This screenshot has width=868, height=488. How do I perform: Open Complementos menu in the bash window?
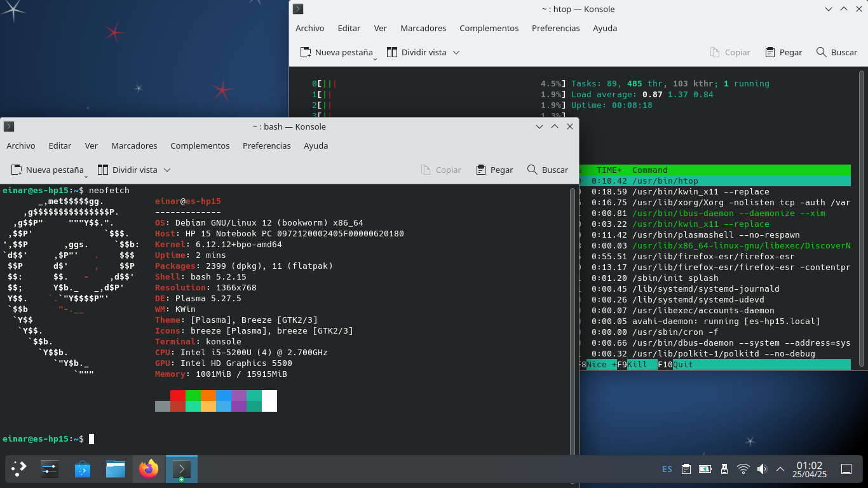pos(200,146)
